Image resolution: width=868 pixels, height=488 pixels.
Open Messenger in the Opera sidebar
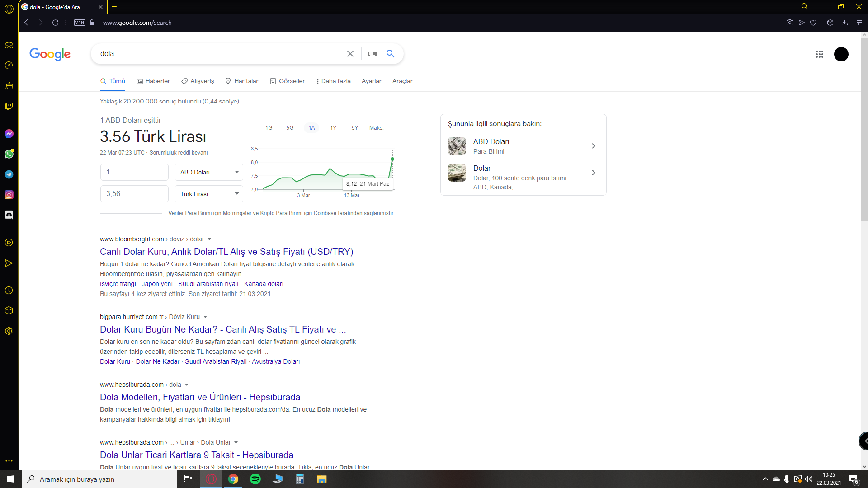click(9, 134)
